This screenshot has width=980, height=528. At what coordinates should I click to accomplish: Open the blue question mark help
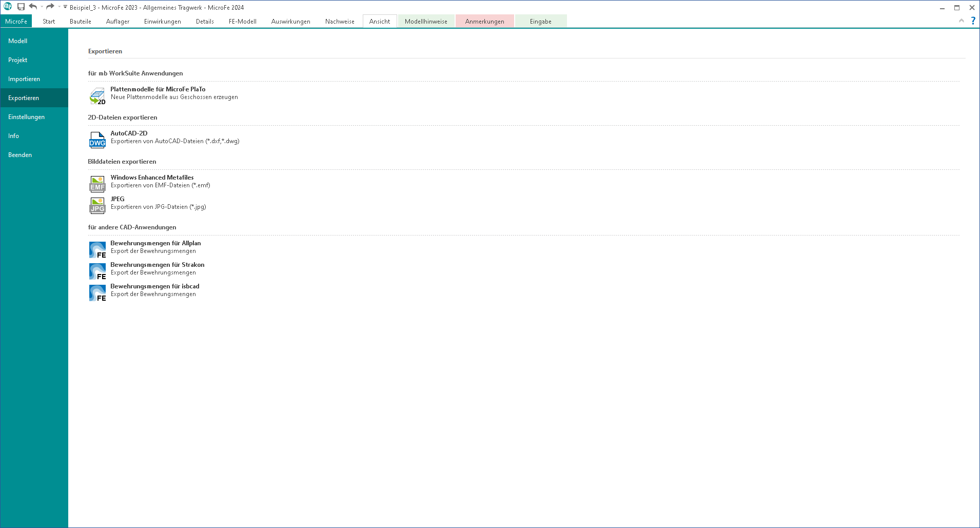973,21
